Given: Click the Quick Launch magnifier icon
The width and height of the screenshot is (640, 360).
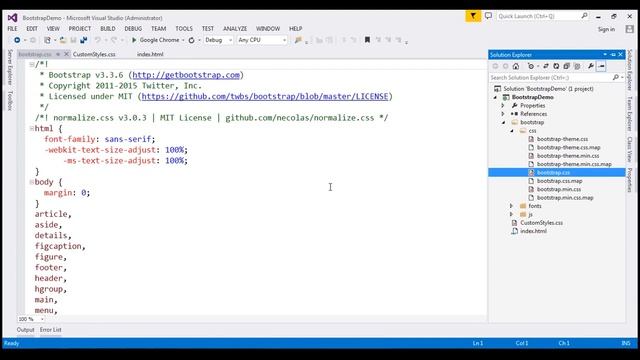Looking at the screenshot, I should tap(584, 16).
